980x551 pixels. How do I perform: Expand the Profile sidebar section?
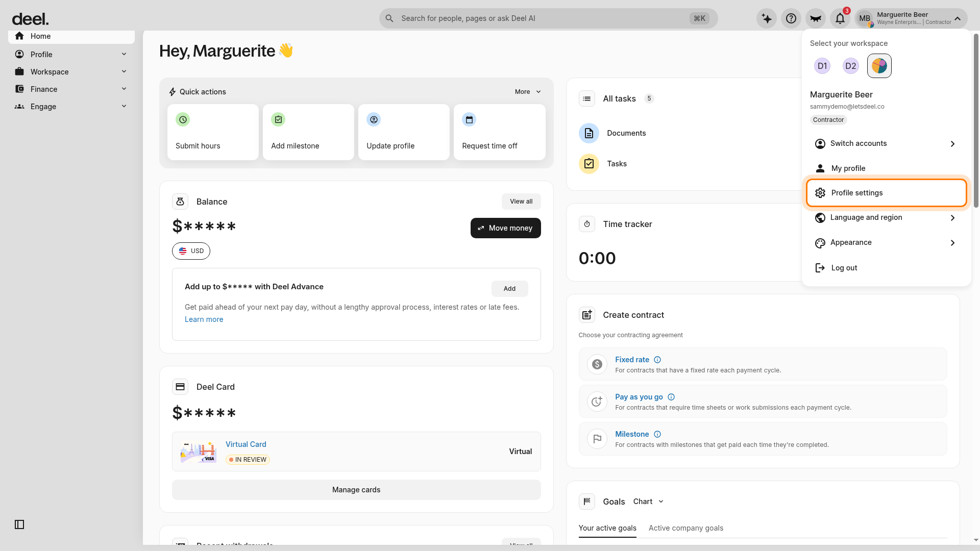71,55
